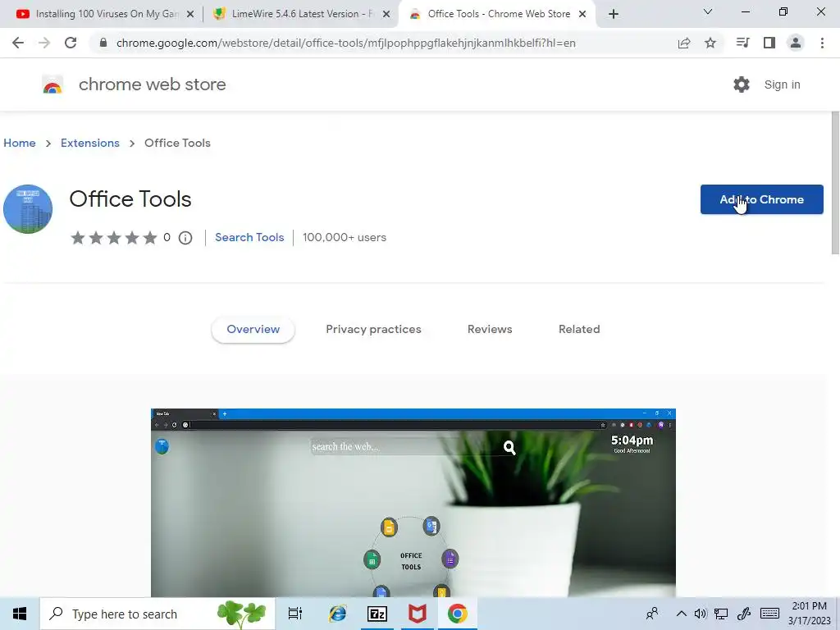Open the Reviews tab
Viewport: 840px width, 630px height.
490,330
